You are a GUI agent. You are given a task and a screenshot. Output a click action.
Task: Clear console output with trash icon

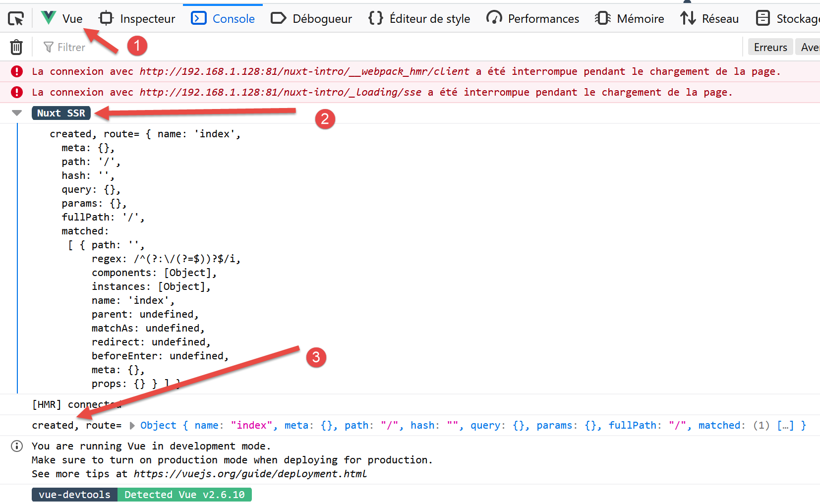click(16, 47)
